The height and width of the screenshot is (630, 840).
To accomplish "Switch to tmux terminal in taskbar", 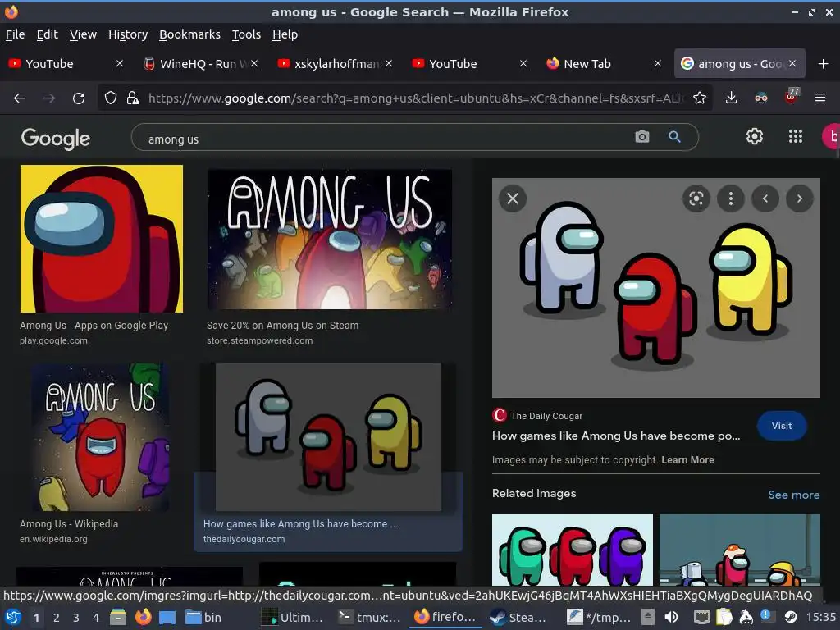I will (x=370, y=617).
